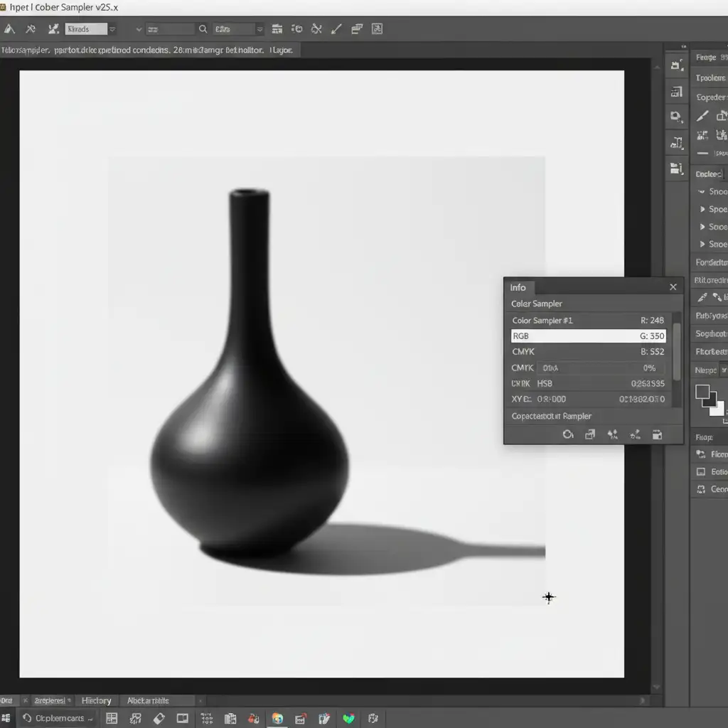728x728 pixels.
Task: Click the green heart icon in taskbar
Action: [348, 719]
